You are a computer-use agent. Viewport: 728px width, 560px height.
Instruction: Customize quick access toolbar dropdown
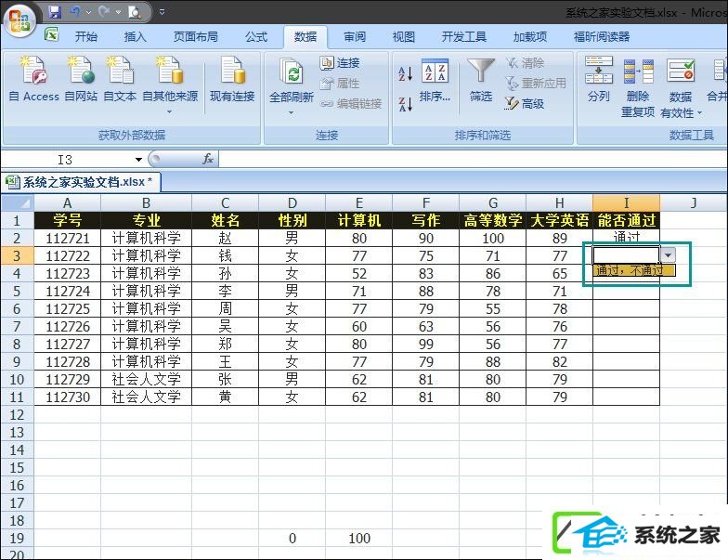(x=162, y=12)
